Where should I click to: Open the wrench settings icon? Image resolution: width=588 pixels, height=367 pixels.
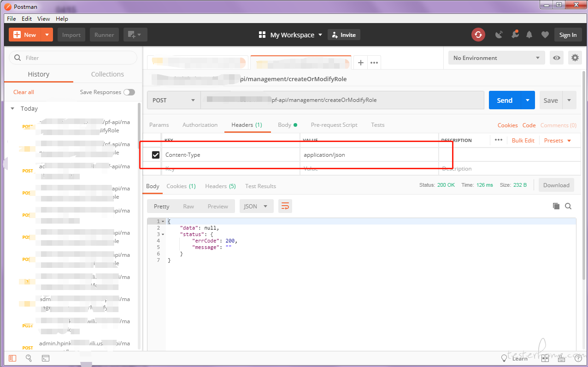pos(514,35)
